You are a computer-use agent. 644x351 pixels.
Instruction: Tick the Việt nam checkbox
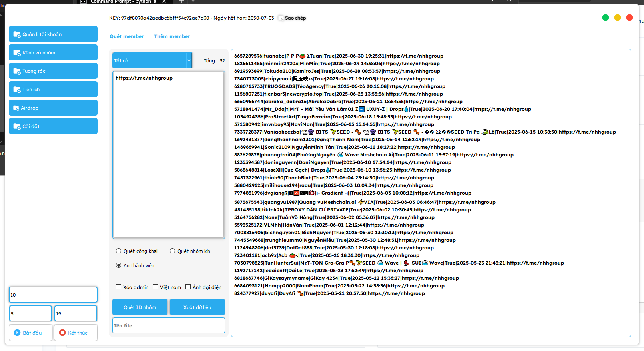(x=156, y=287)
